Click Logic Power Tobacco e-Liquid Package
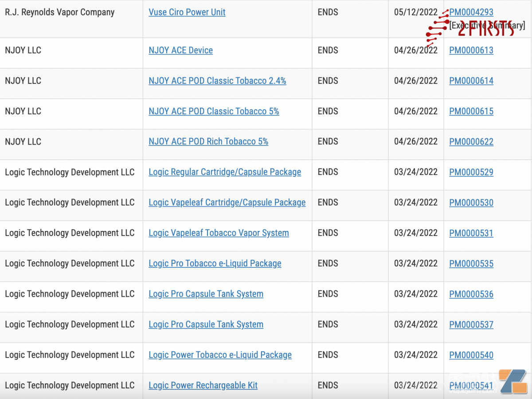Viewport: 532px width, 399px height. tap(220, 355)
